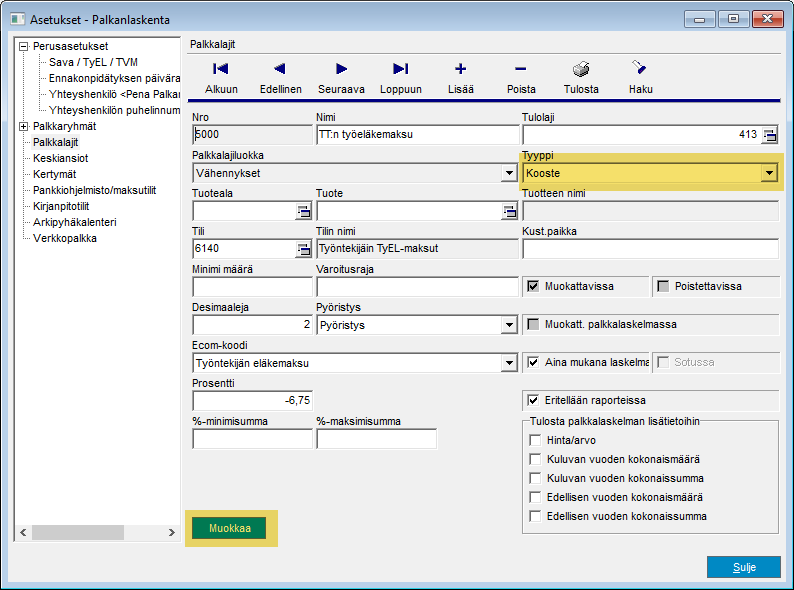The height and width of the screenshot is (590, 794).
Task: Click the Asetukset window title icon
Action: pos(18,19)
